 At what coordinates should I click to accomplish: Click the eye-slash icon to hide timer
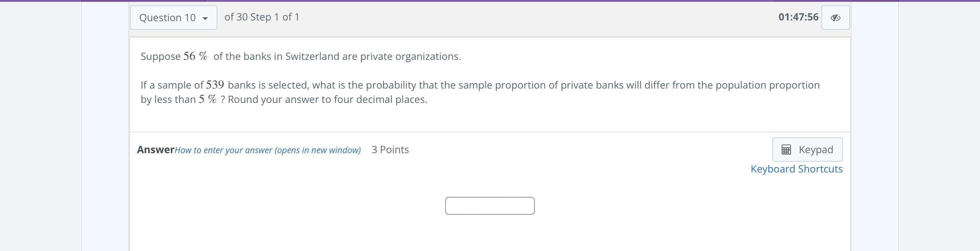coord(836,17)
